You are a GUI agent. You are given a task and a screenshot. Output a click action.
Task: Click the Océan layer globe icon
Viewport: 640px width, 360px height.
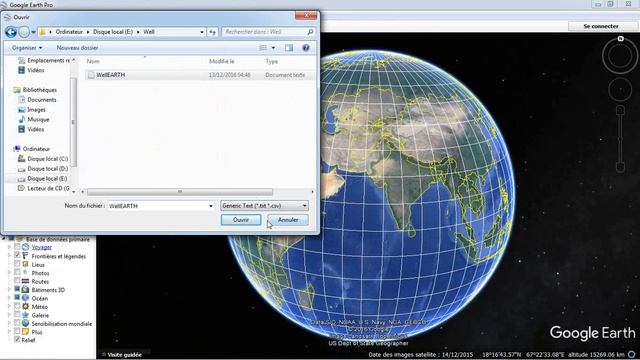click(25, 298)
